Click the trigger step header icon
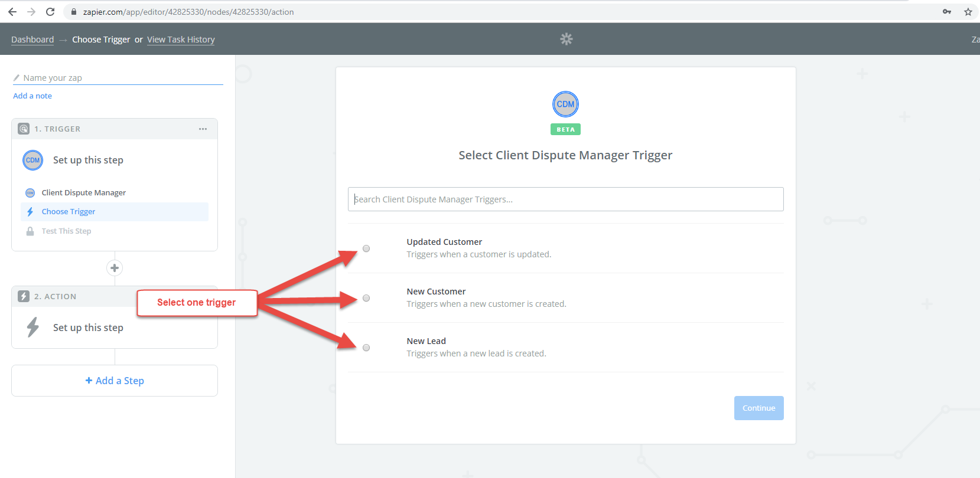 click(24, 129)
